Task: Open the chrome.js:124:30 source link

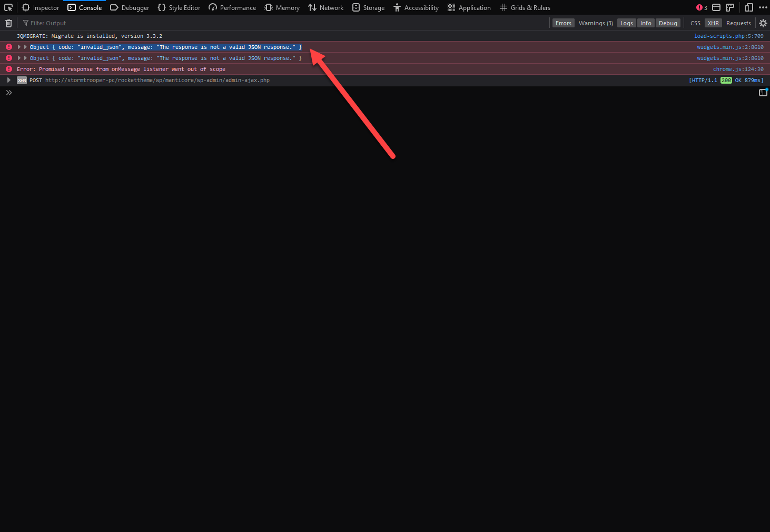Action: click(x=738, y=69)
